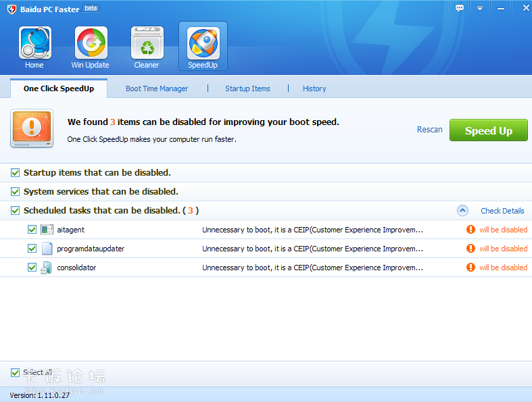Open the feedback speech bubble icon
This screenshot has width=532, height=402.
[460, 8]
